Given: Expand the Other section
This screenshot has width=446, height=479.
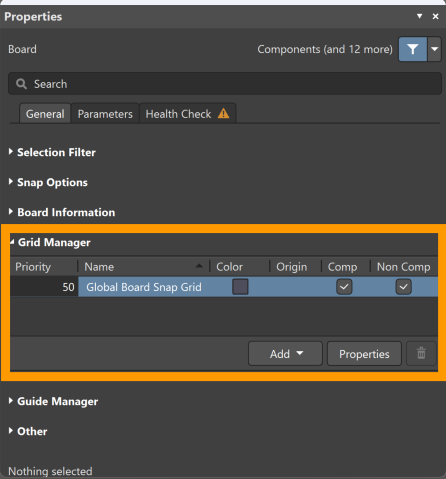Looking at the screenshot, I should [x=28, y=431].
